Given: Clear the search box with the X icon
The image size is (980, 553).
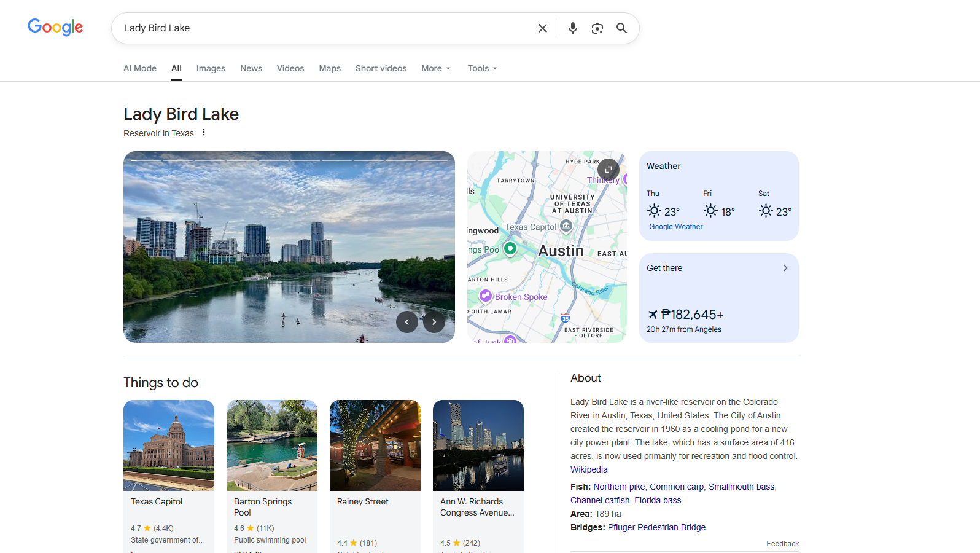Looking at the screenshot, I should tap(542, 28).
